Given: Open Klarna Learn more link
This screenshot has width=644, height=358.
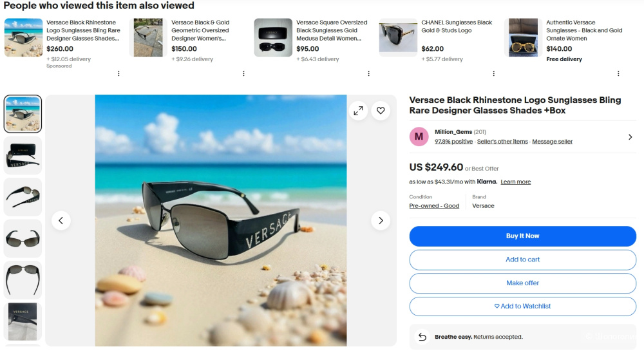Looking at the screenshot, I should [x=515, y=182].
